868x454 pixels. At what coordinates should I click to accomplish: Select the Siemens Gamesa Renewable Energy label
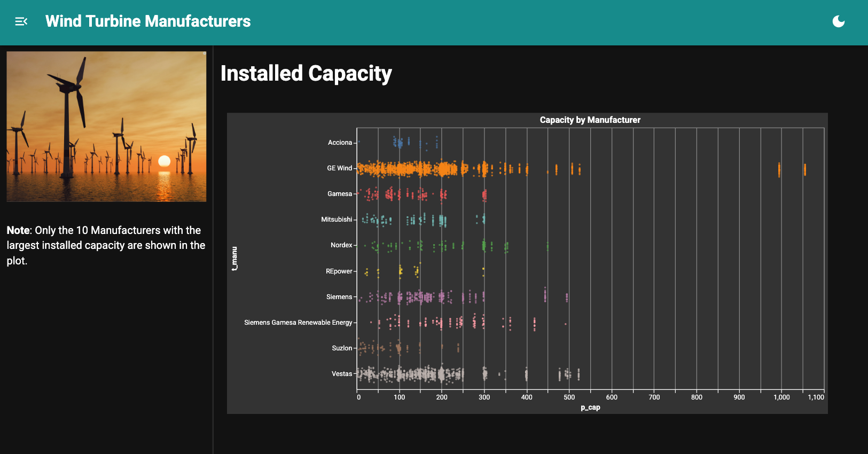[x=298, y=323]
